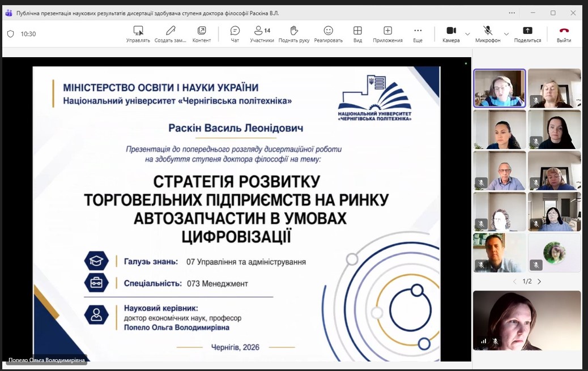Click the text 07 Управління та адміністрування
The height and width of the screenshot is (371, 588).
[246, 262]
